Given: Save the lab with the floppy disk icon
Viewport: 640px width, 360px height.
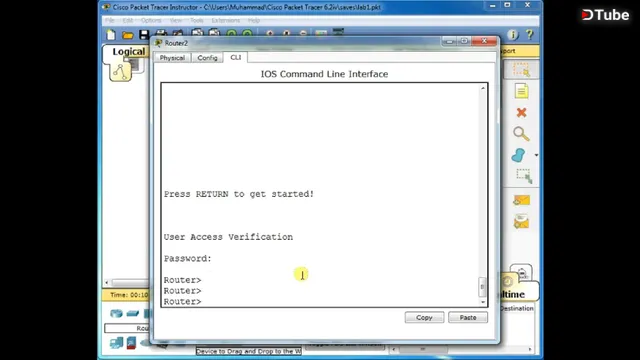Looking at the screenshot, I should [x=144, y=35].
